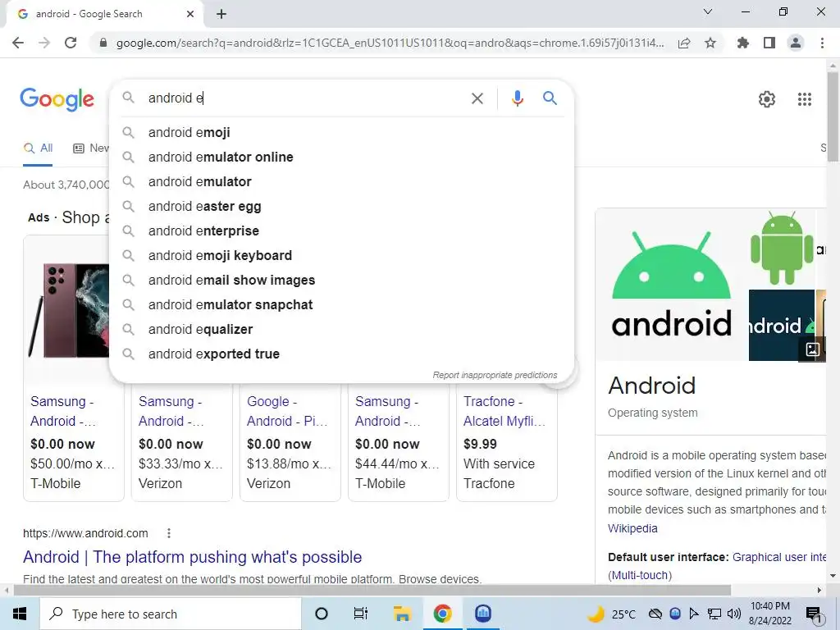Start voice search with microphone icon
This screenshot has width=840, height=630.
517,98
